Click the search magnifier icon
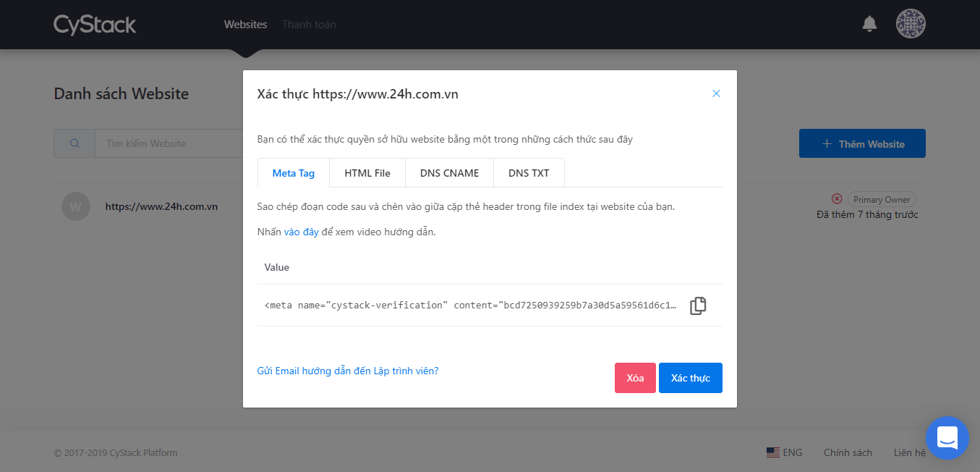This screenshot has width=980, height=472. pos(74,143)
